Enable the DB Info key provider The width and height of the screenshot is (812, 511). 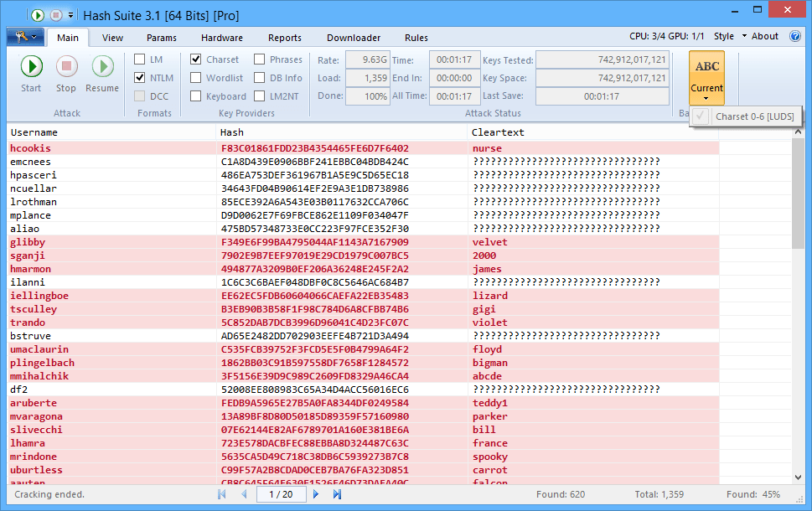pos(260,78)
